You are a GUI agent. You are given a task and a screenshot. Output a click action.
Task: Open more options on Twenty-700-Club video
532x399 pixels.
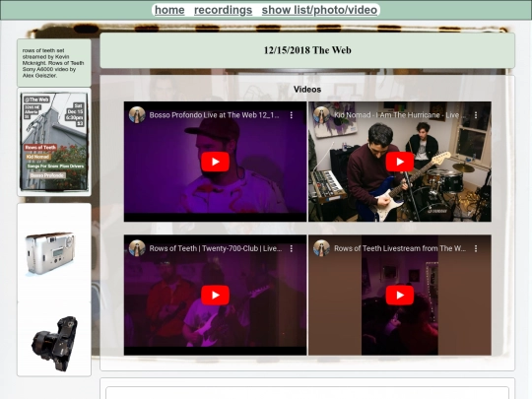[x=291, y=248]
